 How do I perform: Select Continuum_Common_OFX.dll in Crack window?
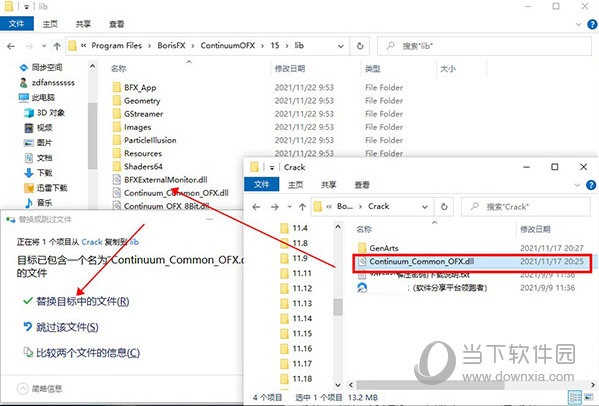click(472, 262)
